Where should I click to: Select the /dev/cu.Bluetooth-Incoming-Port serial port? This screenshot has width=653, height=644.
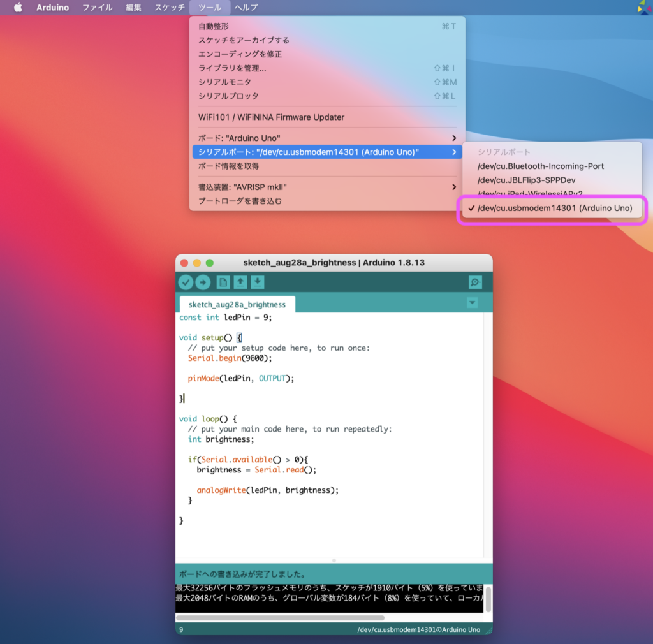[x=542, y=166]
